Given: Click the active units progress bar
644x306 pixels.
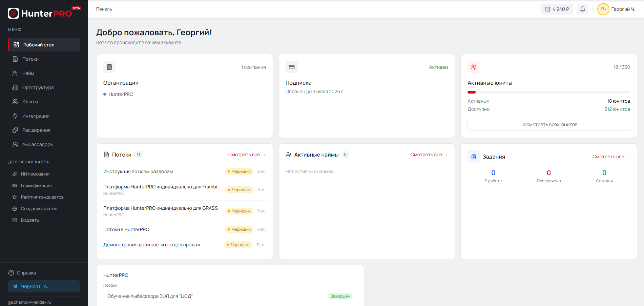Looking at the screenshot, I should [x=549, y=92].
